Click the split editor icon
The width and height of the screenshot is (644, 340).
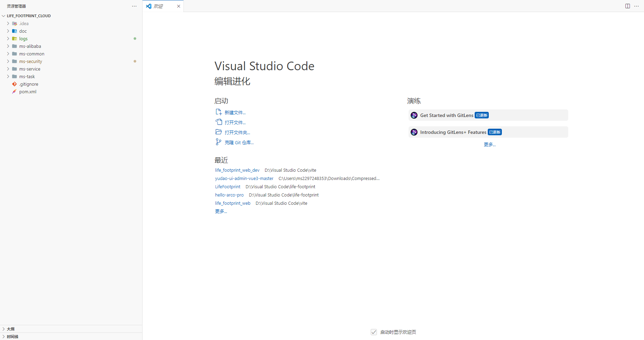click(x=627, y=6)
